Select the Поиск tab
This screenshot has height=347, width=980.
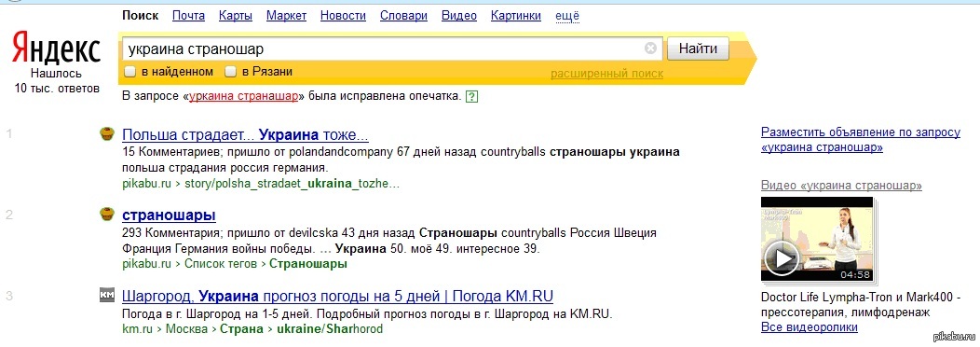pos(140,16)
